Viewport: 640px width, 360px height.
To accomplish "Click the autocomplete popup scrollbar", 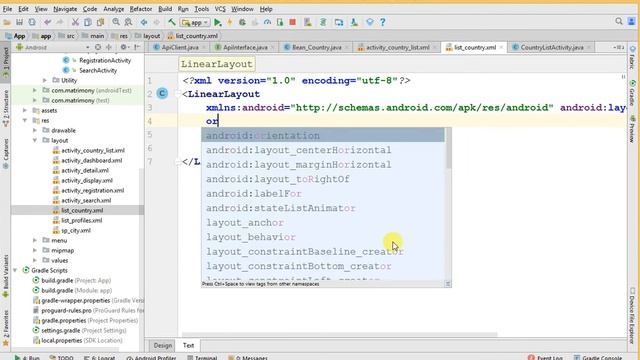I will 448,149.
